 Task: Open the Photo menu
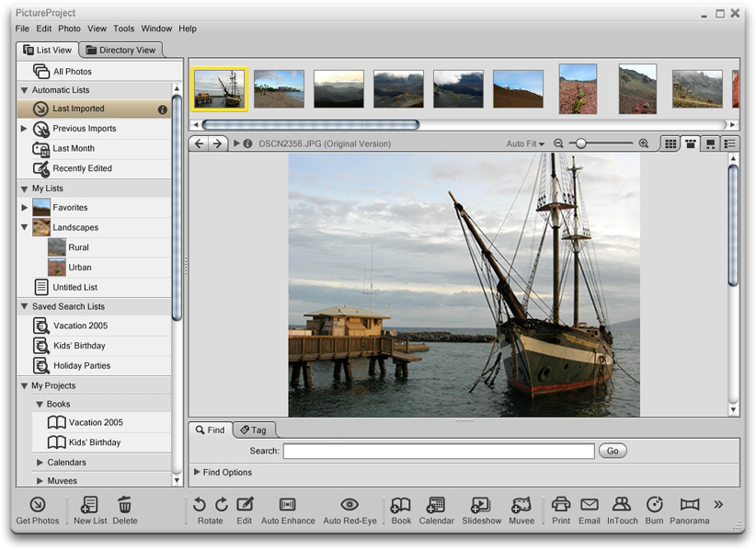tap(69, 29)
